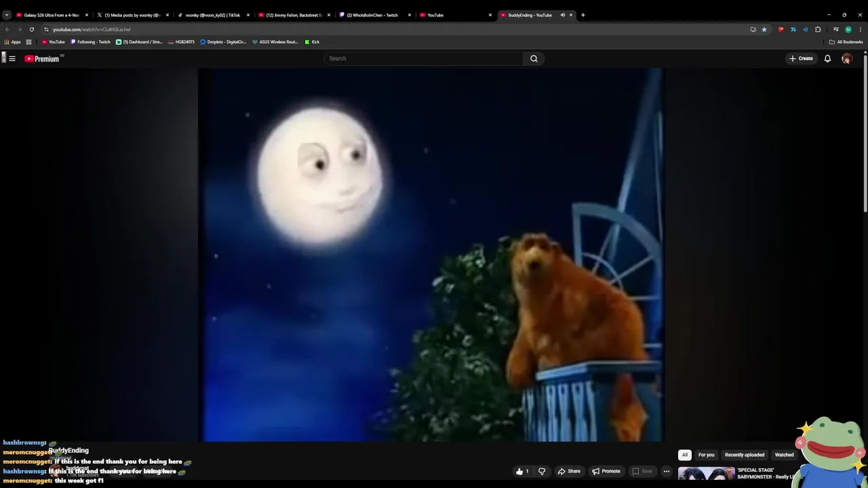This screenshot has width=868, height=488.
Task: Open the YouTube account avatar menu
Action: (846, 58)
